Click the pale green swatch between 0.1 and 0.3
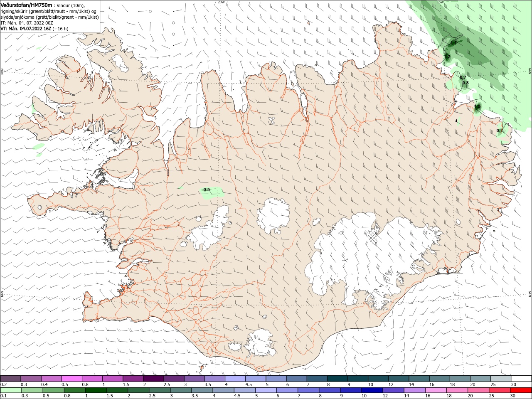532x399 pixels. (10, 390)
